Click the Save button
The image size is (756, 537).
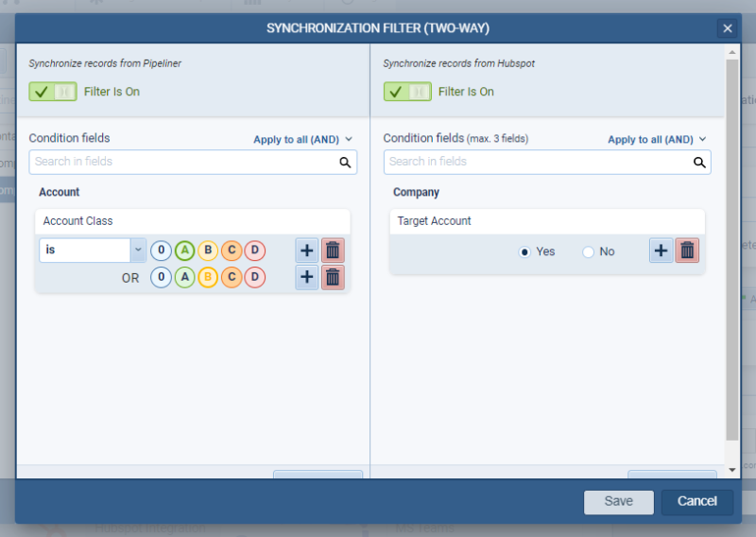pos(618,501)
